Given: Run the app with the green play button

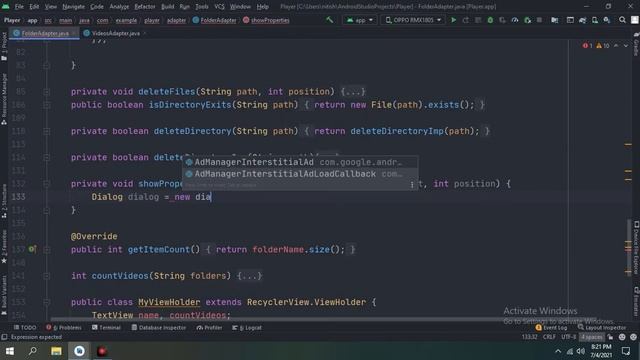Looking at the screenshot, I should coord(453,20).
